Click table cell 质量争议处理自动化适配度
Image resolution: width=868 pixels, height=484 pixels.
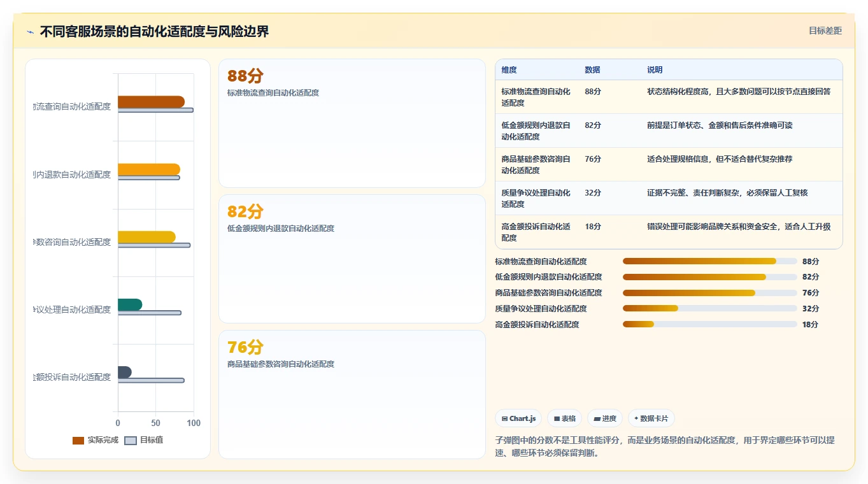[536, 198]
